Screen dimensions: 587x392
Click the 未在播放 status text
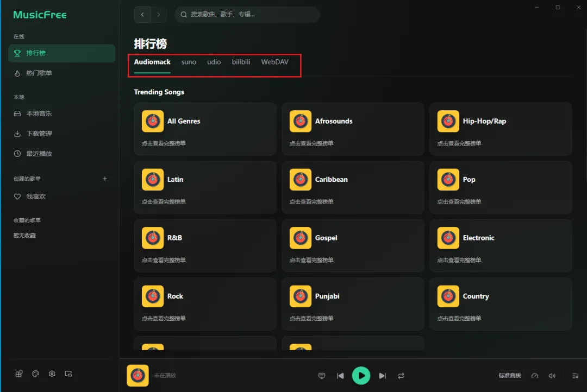point(165,376)
